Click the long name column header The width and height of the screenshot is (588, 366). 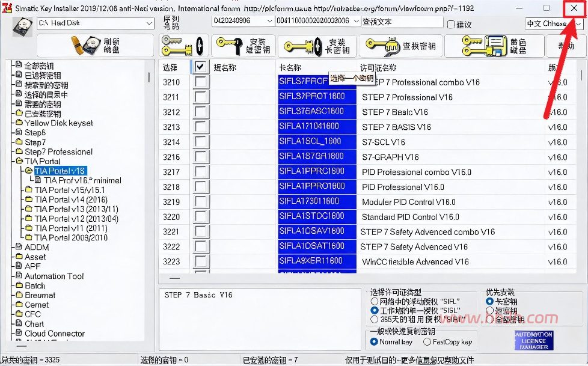pyautogui.click(x=290, y=67)
